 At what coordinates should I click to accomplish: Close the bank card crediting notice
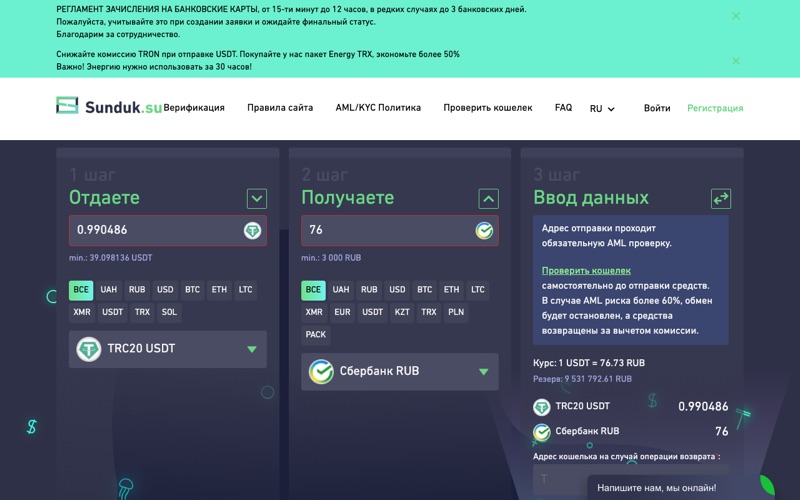736,16
